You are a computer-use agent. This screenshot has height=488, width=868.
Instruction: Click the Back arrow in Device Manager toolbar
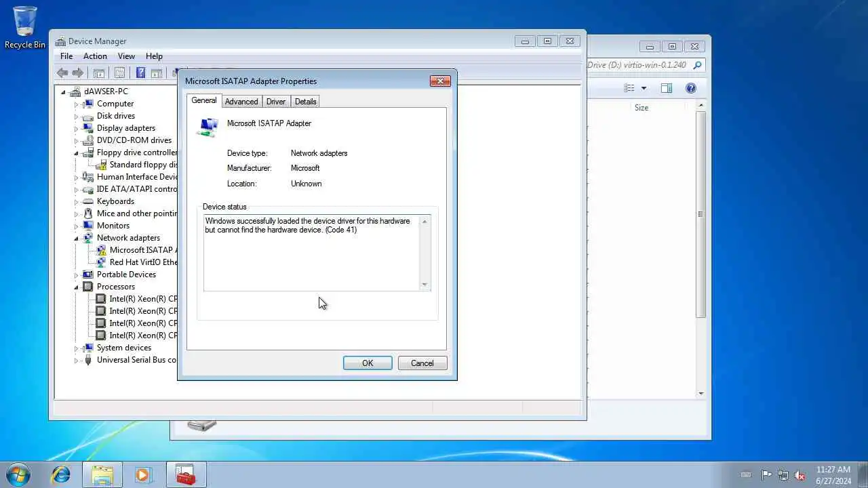point(63,73)
